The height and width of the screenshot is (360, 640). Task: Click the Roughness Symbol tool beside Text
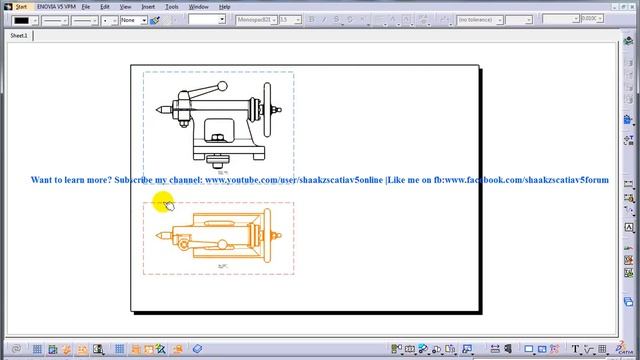pos(588,349)
